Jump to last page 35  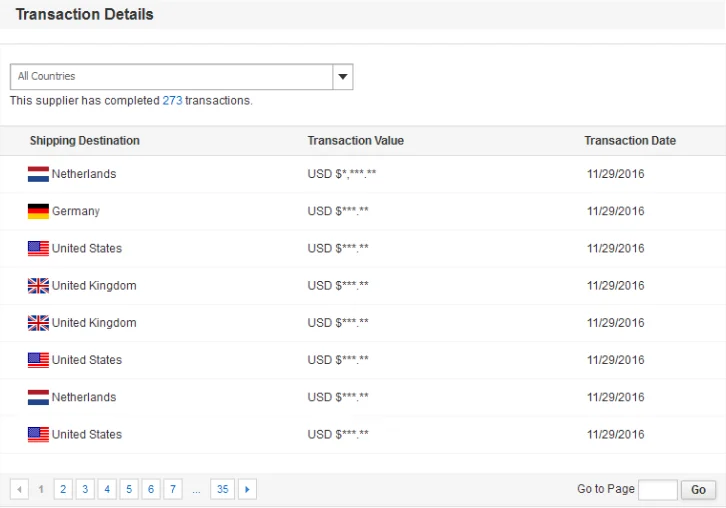[222, 489]
